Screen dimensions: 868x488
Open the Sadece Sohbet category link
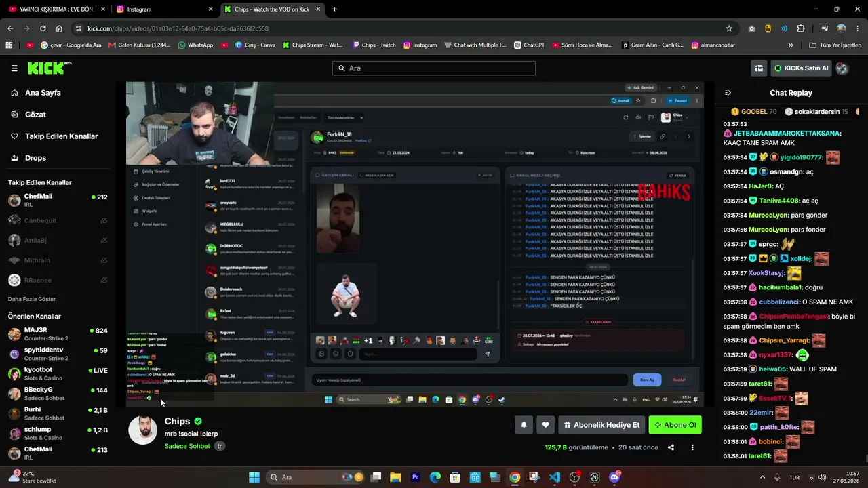[x=187, y=446]
